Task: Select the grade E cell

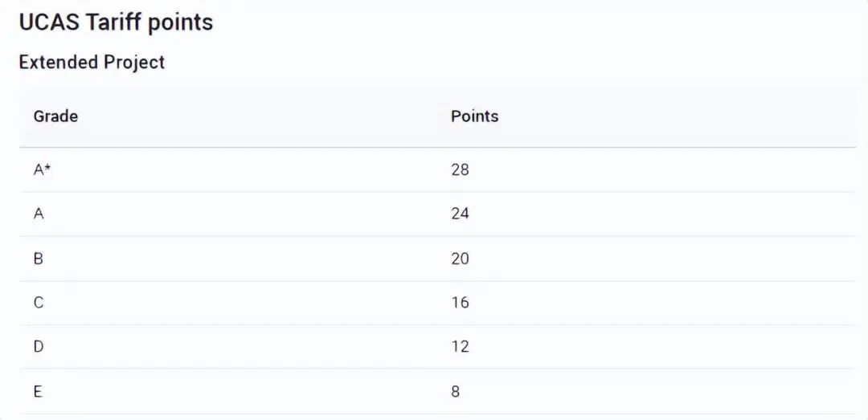Action: point(38,392)
